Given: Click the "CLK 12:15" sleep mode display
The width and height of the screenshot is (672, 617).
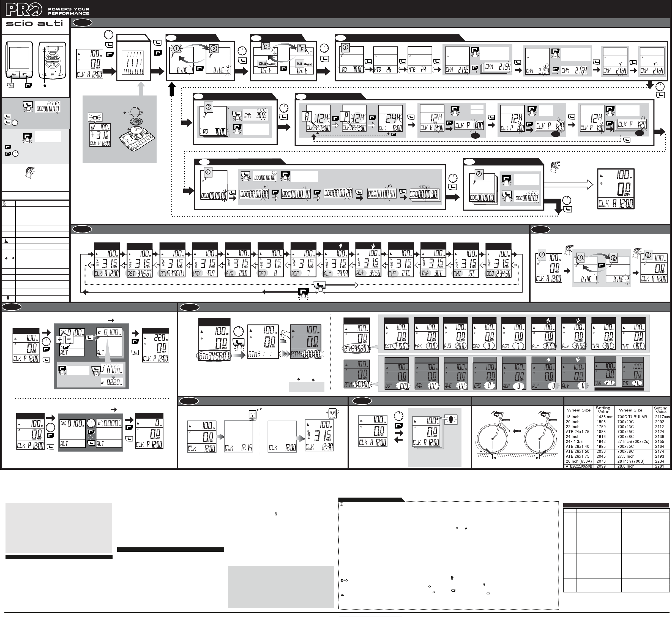Looking at the screenshot, I should [x=238, y=437].
